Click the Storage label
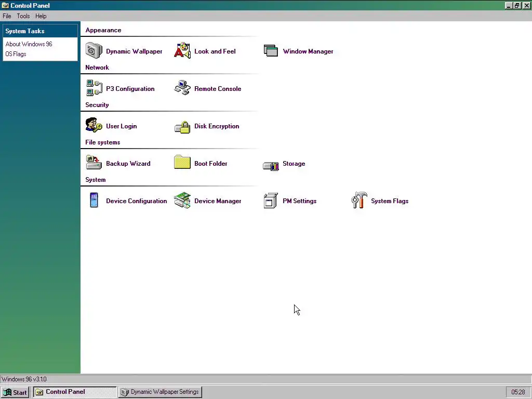 click(x=294, y=164)
